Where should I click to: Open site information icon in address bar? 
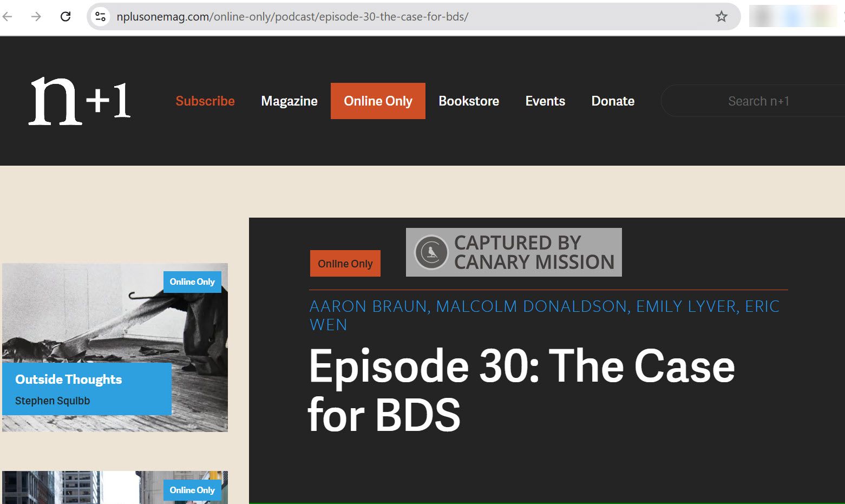[x=100, y=17]
